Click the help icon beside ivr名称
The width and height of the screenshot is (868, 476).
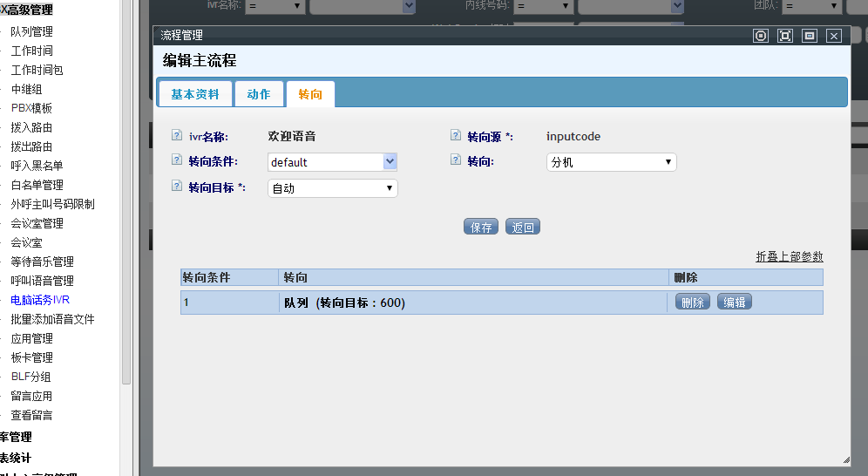coord(177,136)
